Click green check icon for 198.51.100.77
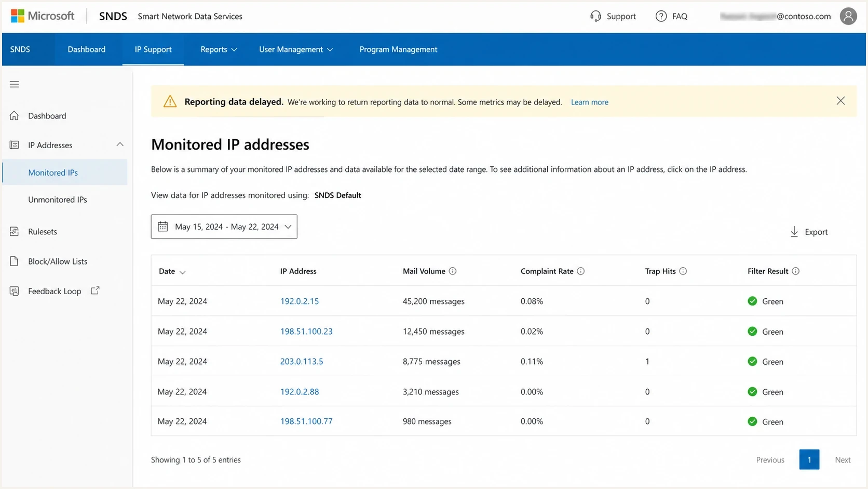Screen dimensions: 868x489 752,421
